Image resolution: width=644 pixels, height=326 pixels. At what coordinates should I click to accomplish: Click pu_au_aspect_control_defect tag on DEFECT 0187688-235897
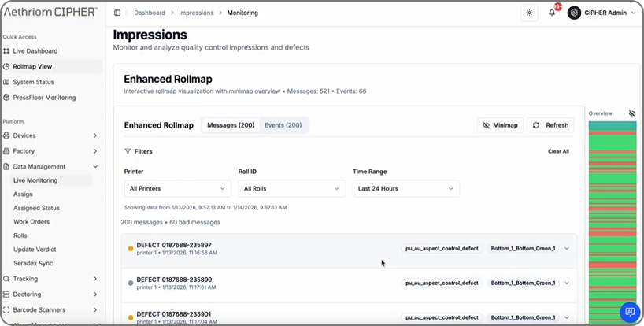pyautogui.click(x=442, y=249)
